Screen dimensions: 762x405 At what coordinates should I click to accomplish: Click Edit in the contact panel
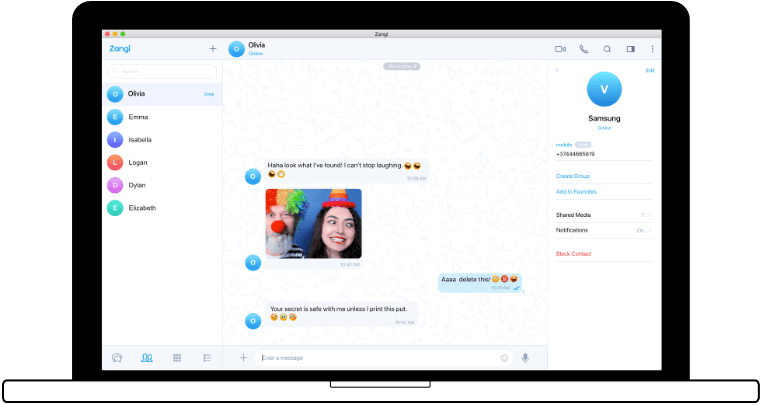pos(650,70)
